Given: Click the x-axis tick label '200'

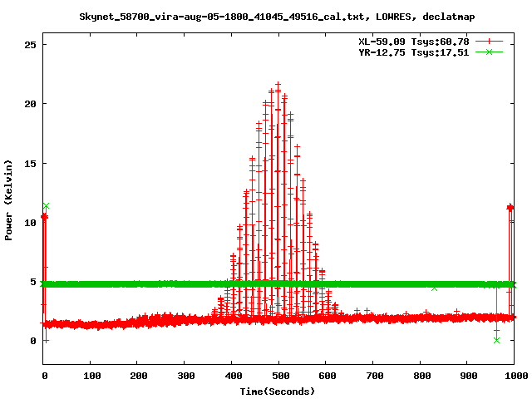Looking at the screenshot, I should click(139, 376).
